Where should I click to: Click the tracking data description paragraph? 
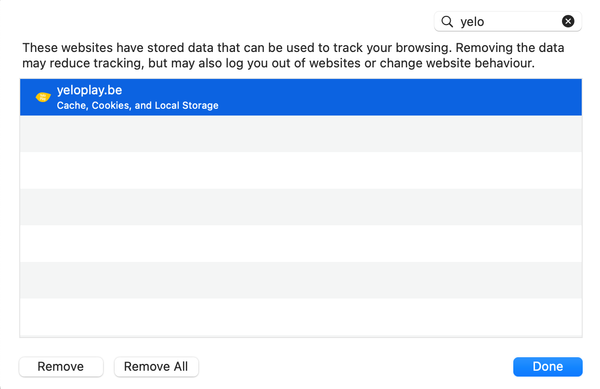pyautogui.click(x=293, y=55)
